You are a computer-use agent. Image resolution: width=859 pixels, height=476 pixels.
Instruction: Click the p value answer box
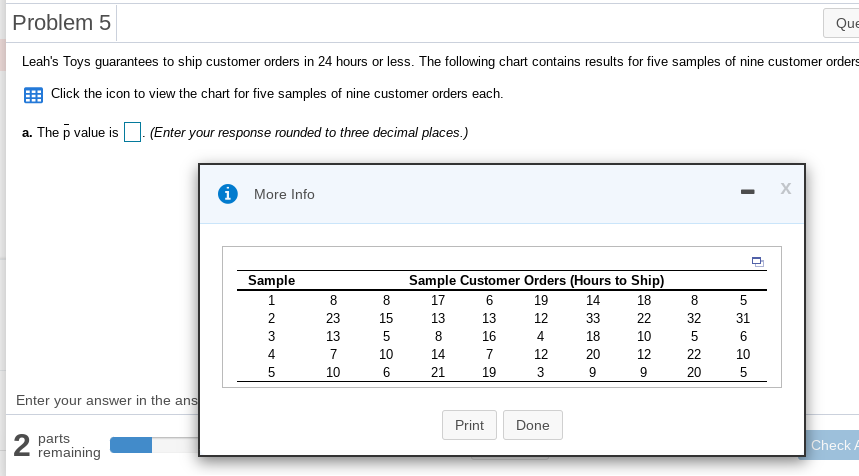pyautogui.click(x=132, y=133)
